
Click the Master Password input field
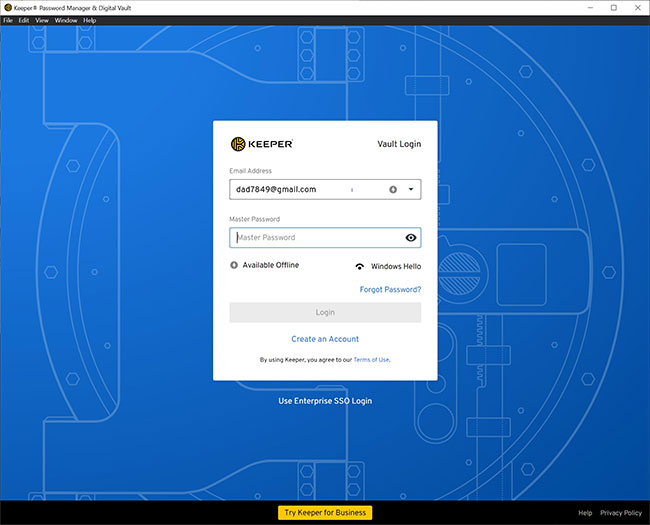point(325,238)
